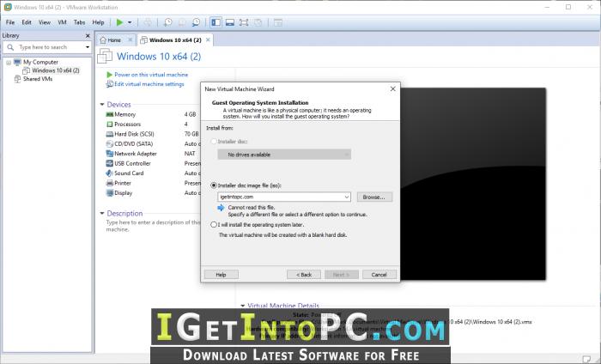Viewport: 601px width, 364px height.
Task: Click the Display device icon
Action: coord(110,193)
